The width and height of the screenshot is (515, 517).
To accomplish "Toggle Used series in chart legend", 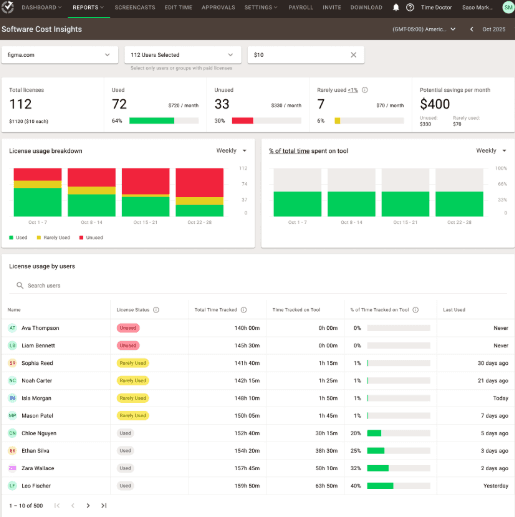I will [18, 238].
